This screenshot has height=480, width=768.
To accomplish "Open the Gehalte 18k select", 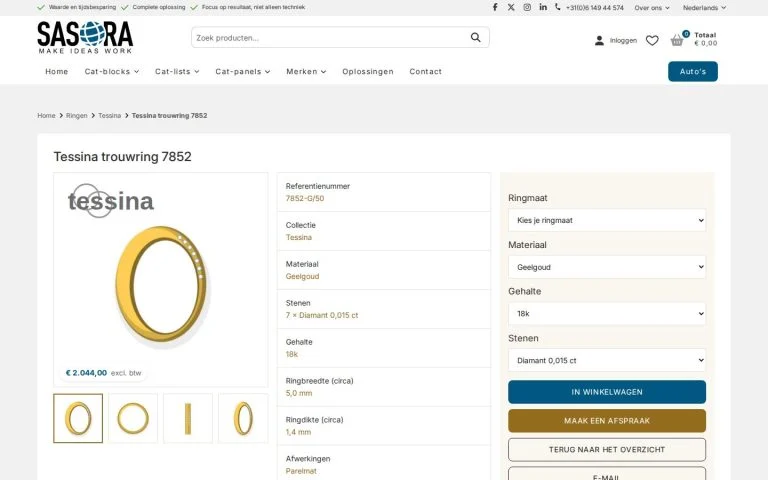I will [607, 313].
